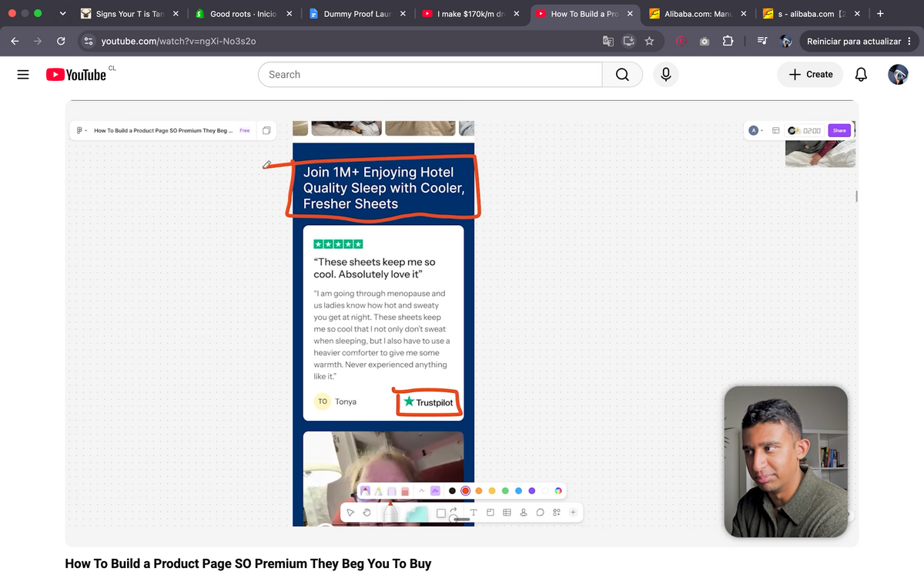Switch to the Good roots - Inicio tab
This screenshot has width=924, height=578.
coord(243,14)
